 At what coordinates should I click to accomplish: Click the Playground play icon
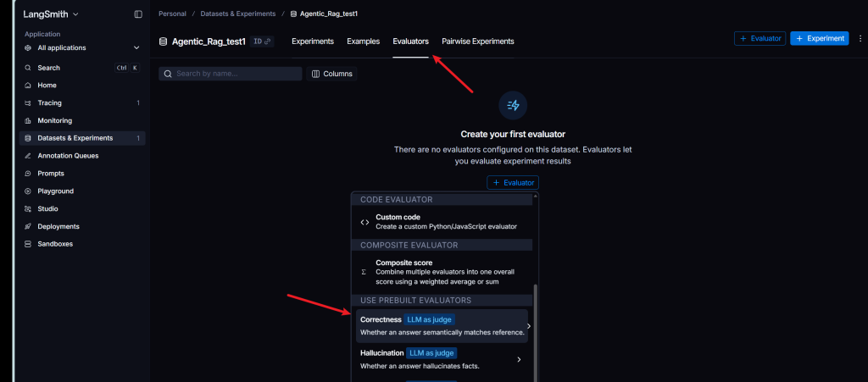28,191
